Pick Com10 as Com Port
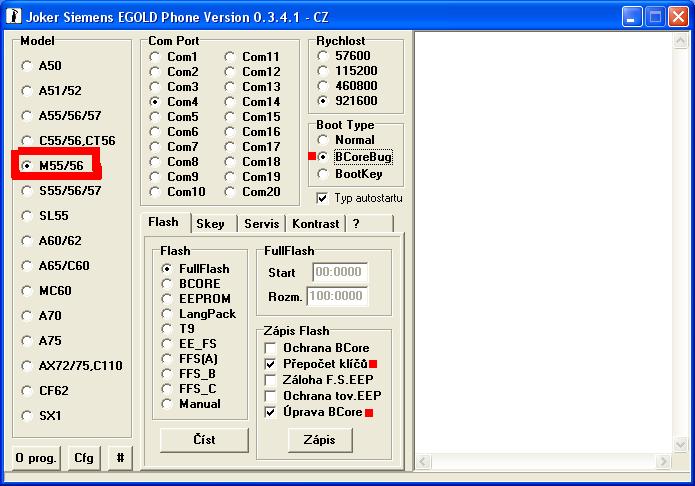 coord(155,192)
